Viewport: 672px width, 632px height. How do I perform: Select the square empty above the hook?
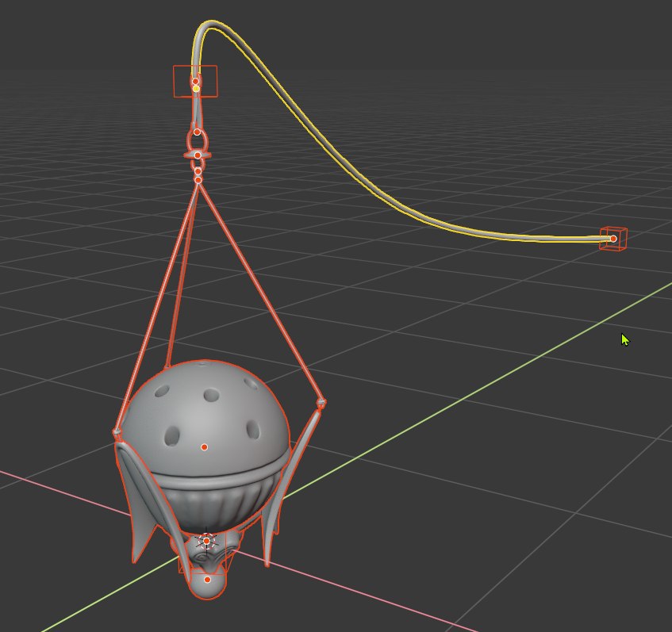(x=195, y=82)
